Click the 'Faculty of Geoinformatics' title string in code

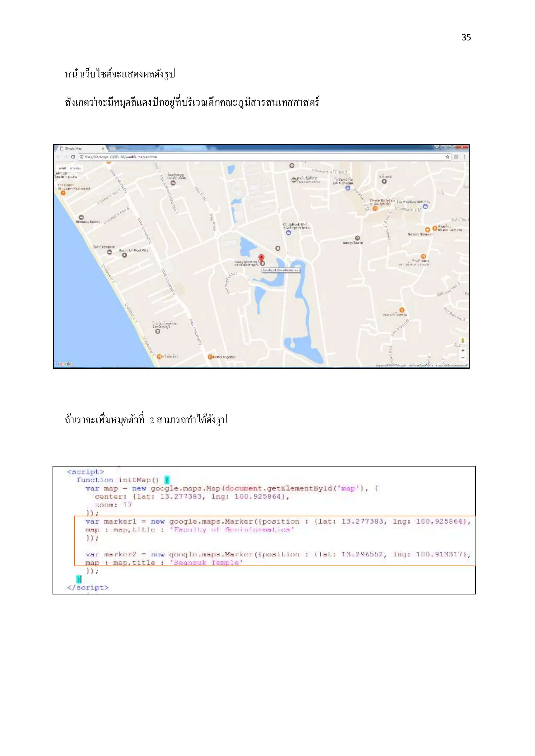[x=232, y=530]
